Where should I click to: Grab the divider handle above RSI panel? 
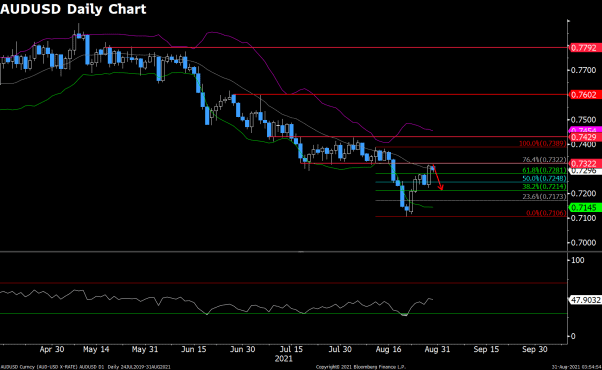pos(301,252)
